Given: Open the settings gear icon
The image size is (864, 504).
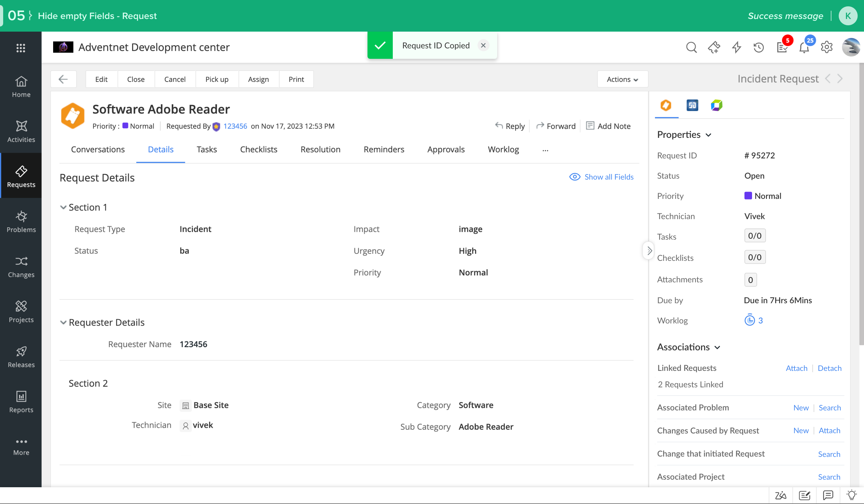Looking at the screenshot, I should click(x=827, y=47).
